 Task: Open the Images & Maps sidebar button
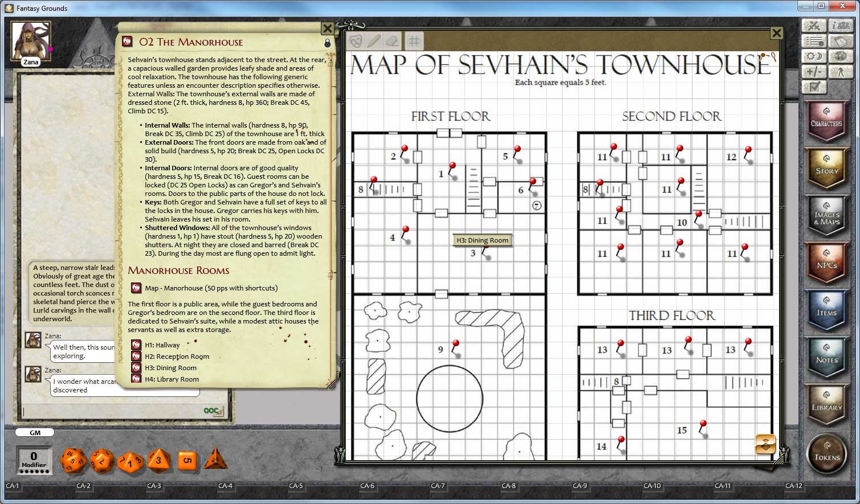point(826,216)
